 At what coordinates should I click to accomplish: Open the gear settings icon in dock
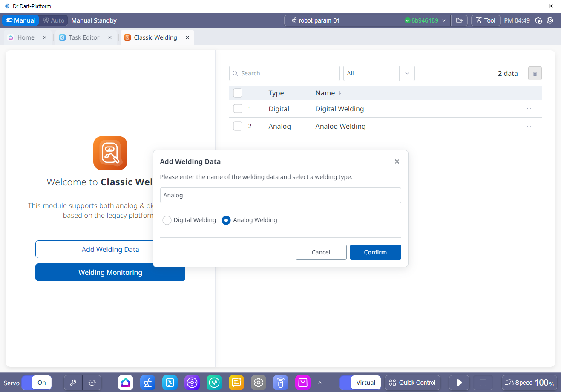259,383
